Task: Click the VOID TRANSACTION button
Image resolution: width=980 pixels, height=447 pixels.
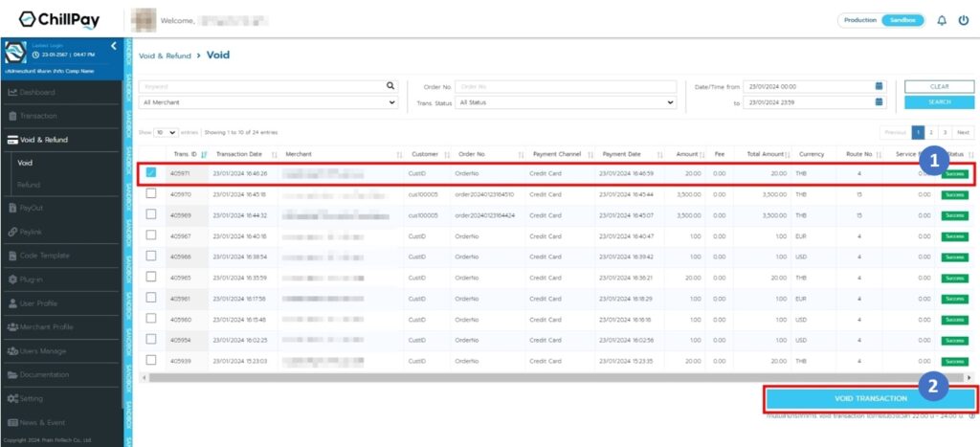Action: [x=871, y=399]
